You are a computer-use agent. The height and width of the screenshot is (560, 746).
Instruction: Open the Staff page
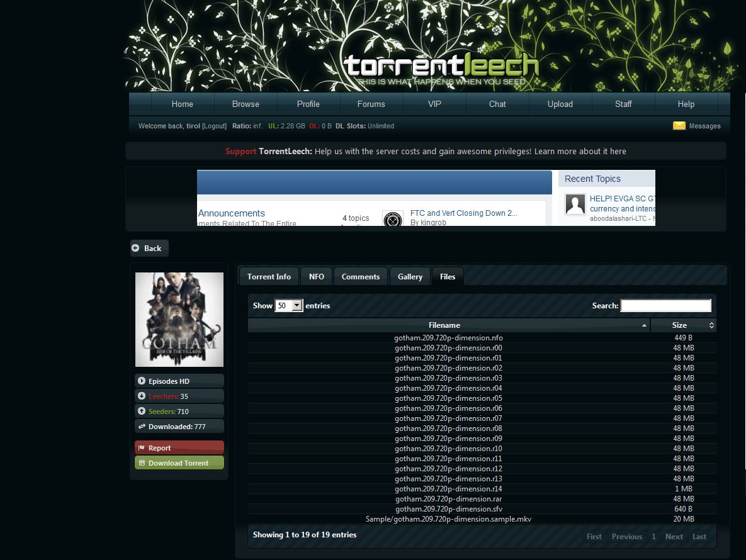pos(623,104)
